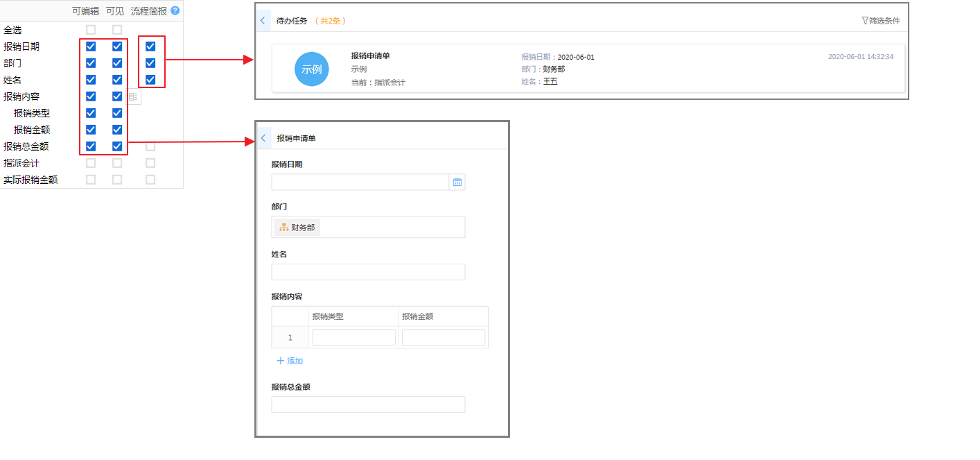980x460 pixels.
Task: Click 添加 to add a row
Action: 290,361
